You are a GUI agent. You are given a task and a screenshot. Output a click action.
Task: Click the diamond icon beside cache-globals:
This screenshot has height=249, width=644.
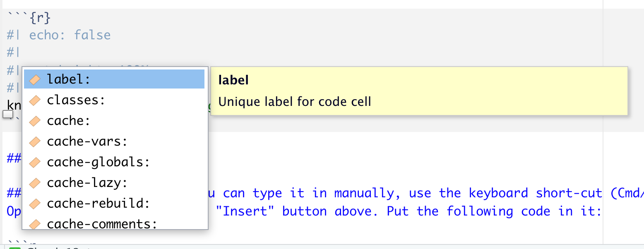[x=35, y=162]
